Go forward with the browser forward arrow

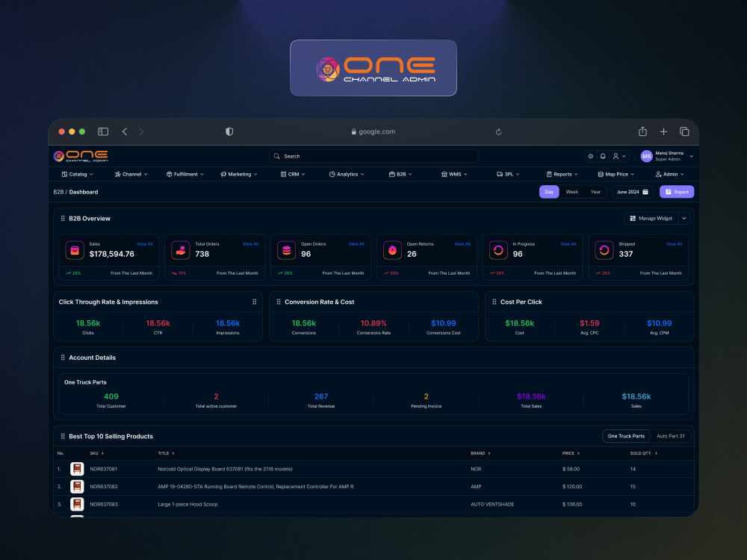tap(141, 131)
